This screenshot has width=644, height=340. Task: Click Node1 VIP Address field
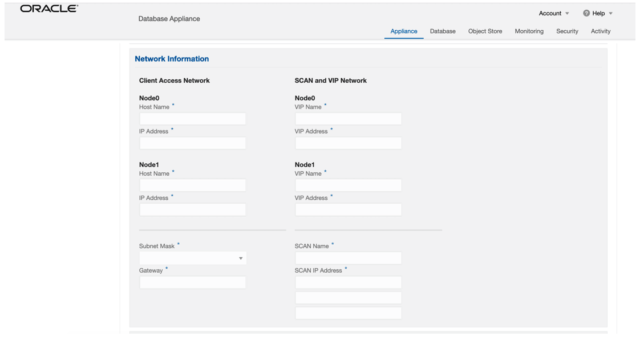point(348,209)
